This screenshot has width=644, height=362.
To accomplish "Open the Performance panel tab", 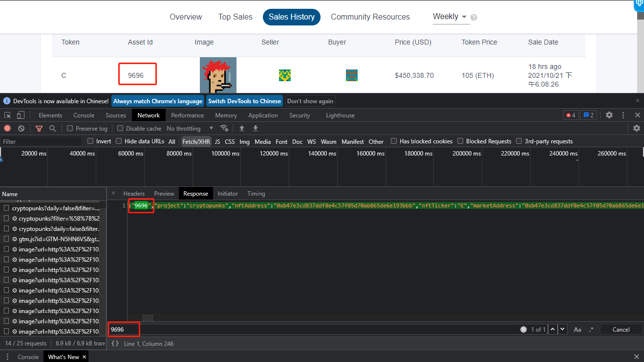I will (188, 115).
